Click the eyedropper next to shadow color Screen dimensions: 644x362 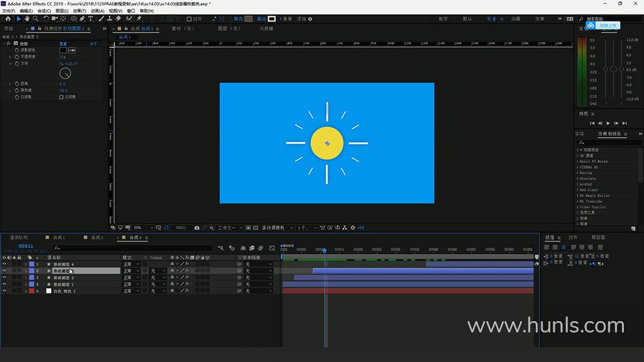click(72, 50)
